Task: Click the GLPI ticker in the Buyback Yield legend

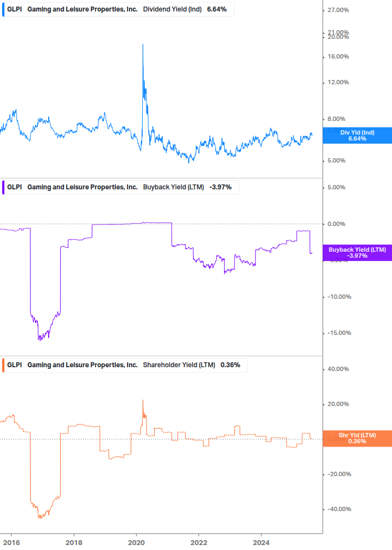Action: [x=14, y=187]
